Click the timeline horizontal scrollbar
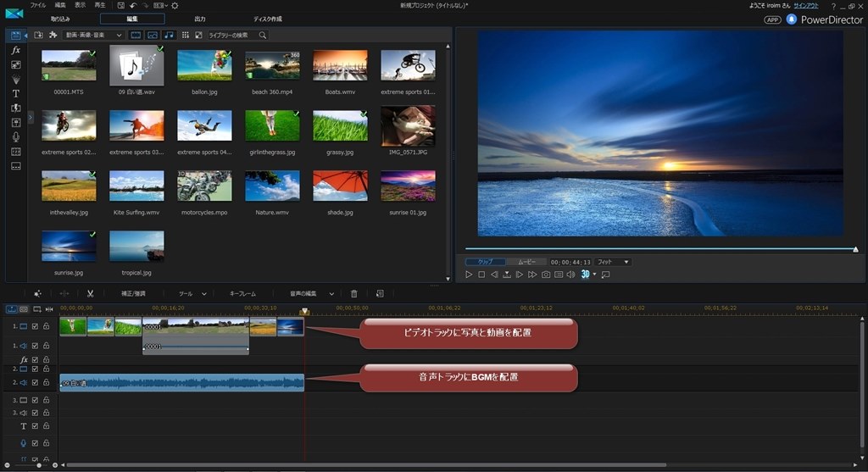The width and height of the screenshot is (868, 472). pos(367,465)
